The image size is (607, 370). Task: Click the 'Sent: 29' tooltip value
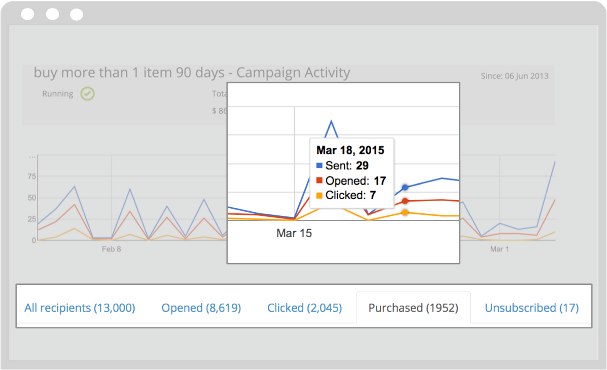[347, 166]
